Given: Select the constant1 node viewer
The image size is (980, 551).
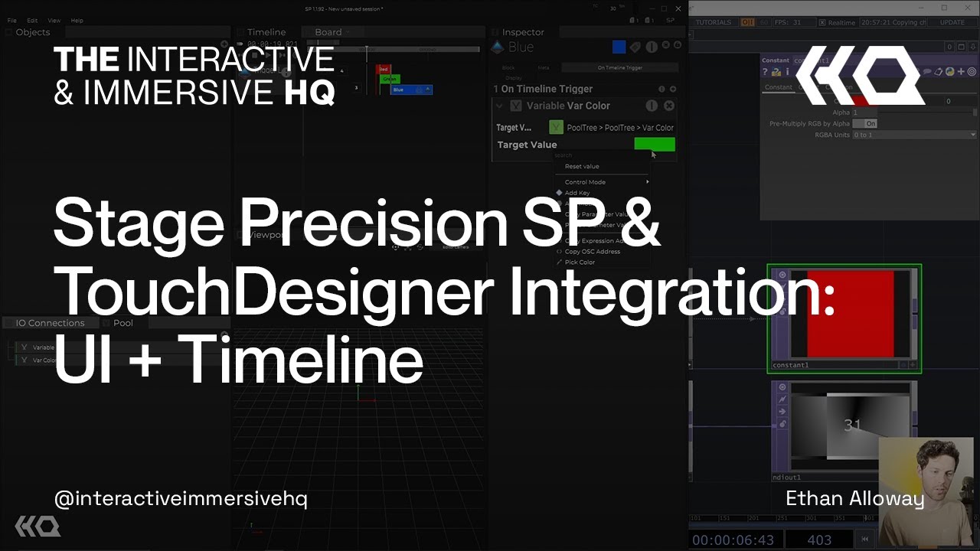Looking at the screenshot, I should click(850, 314).
